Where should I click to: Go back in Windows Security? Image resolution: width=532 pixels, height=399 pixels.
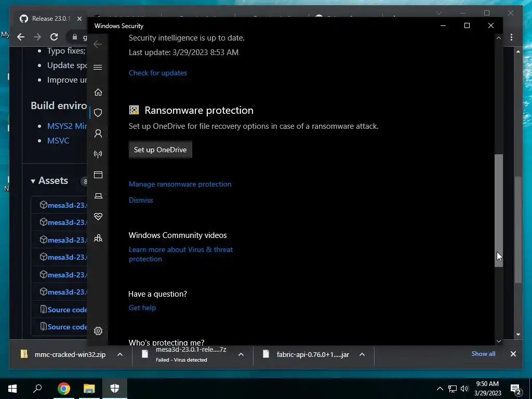pos(98,44)
